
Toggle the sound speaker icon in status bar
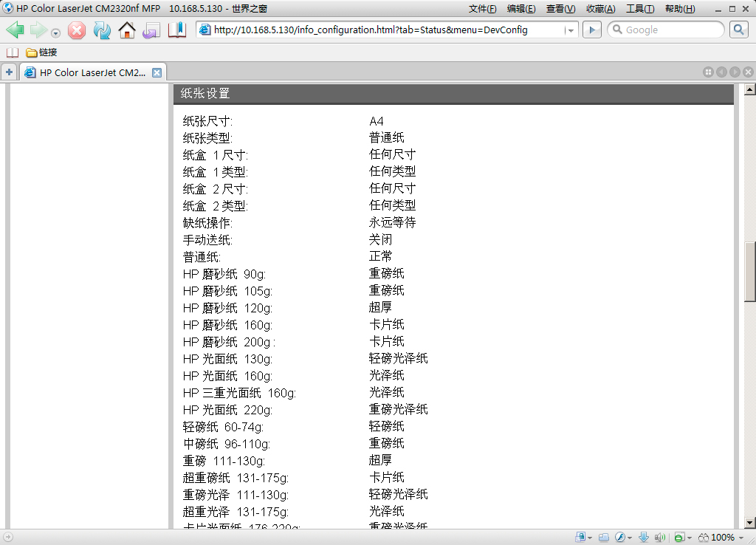pyautogui.click(x=659, y=537)
